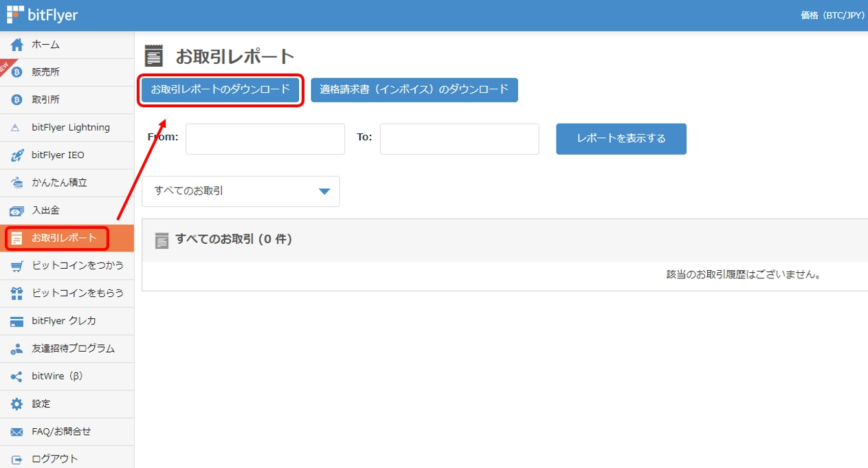Click the 販売所 bitcoin coin icon
This screenshot has width=868, height=468.
pyautogui.click(x=17, y=72)
